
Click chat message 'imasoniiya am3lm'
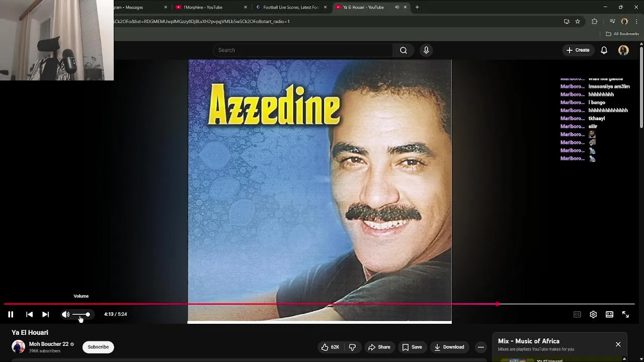click(x=609, y=86)
